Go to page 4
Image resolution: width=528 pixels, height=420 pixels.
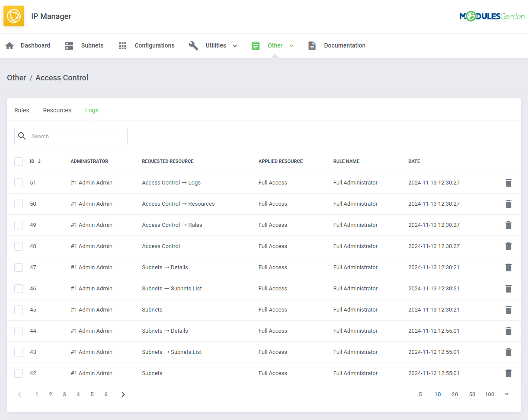pyautogui.click(x=78, y=395)
